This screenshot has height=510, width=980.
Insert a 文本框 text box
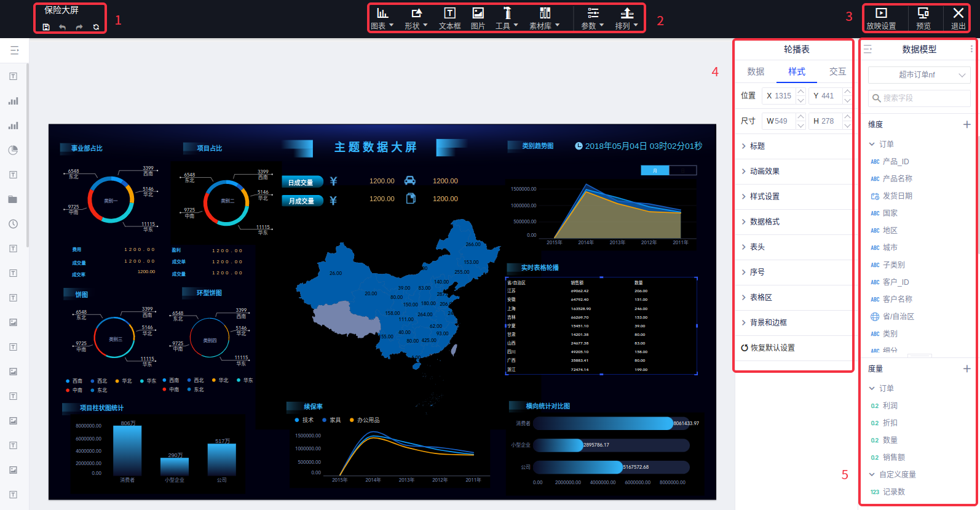coord(449,18)
